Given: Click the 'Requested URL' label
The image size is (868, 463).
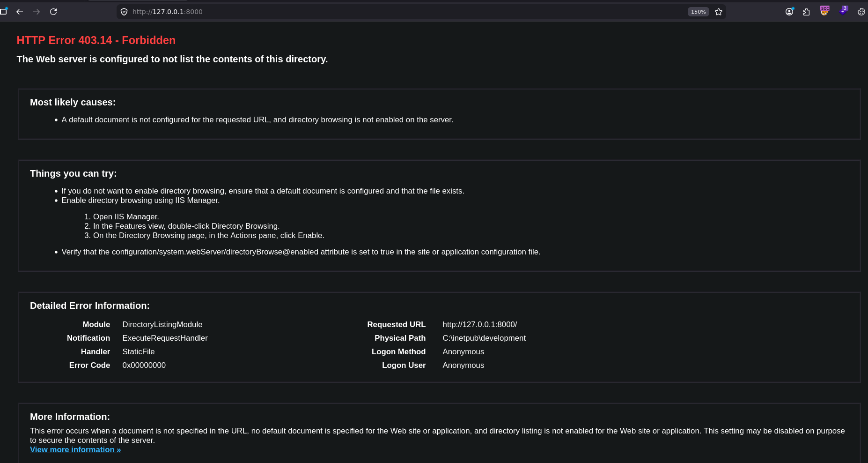Looking at the screenshot, I should pos(397,324).
